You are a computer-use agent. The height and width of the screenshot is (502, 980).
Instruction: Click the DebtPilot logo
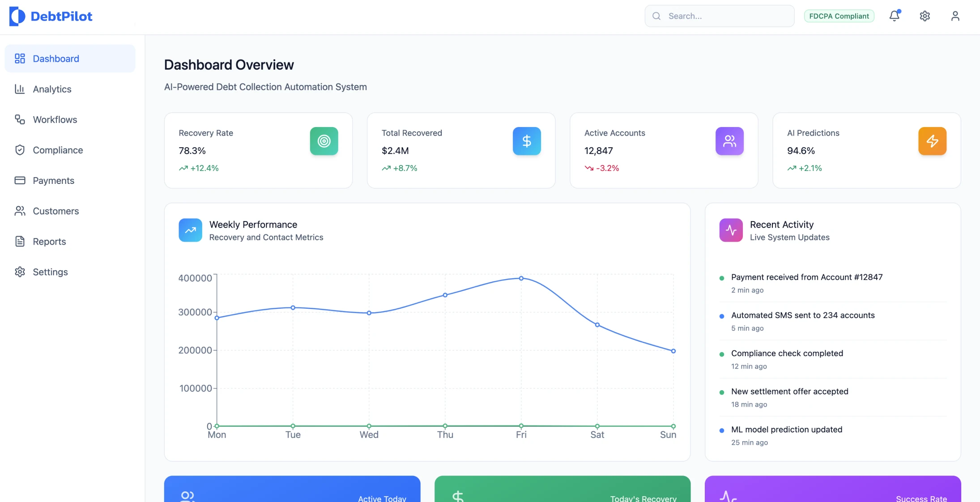pos(51,17)
